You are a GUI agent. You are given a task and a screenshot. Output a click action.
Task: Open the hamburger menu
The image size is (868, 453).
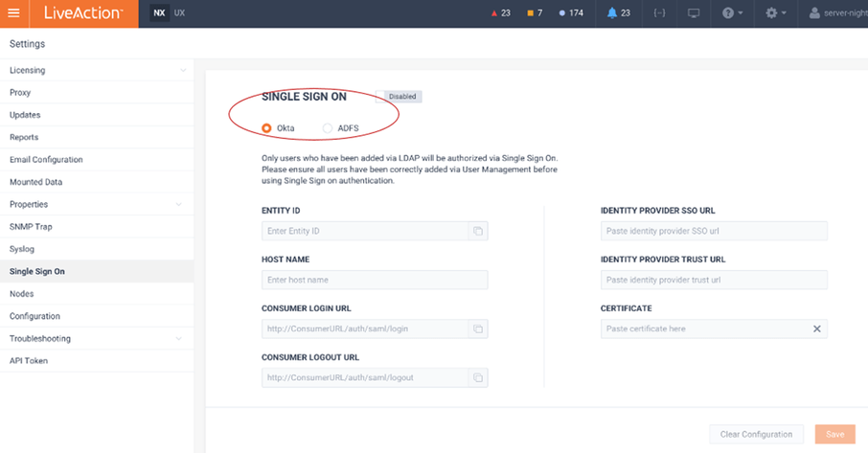(x=13, y=12)
